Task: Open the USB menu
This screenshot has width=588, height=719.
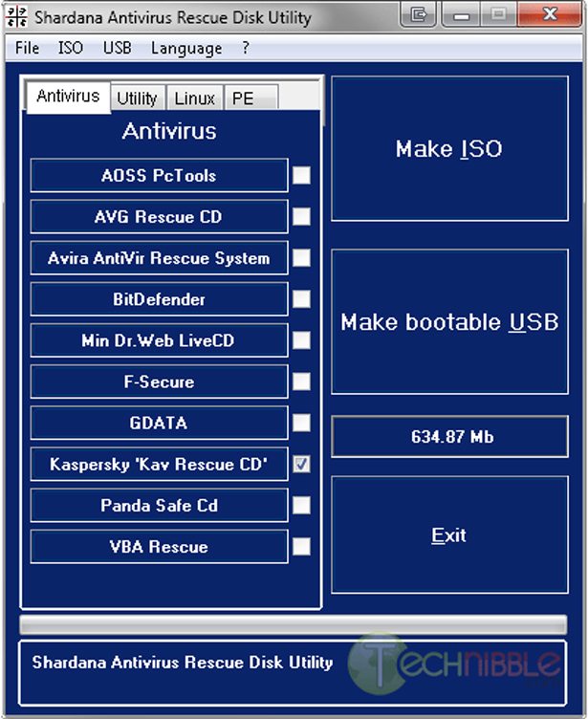Action: pos(117,48)
